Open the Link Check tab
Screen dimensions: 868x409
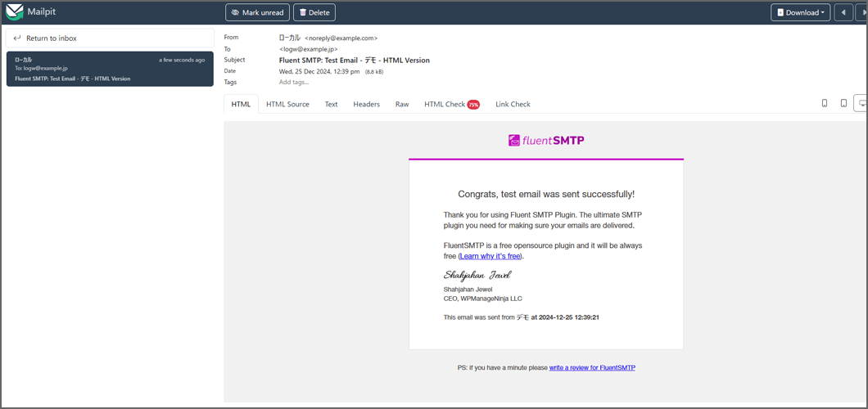pos(513,104)
